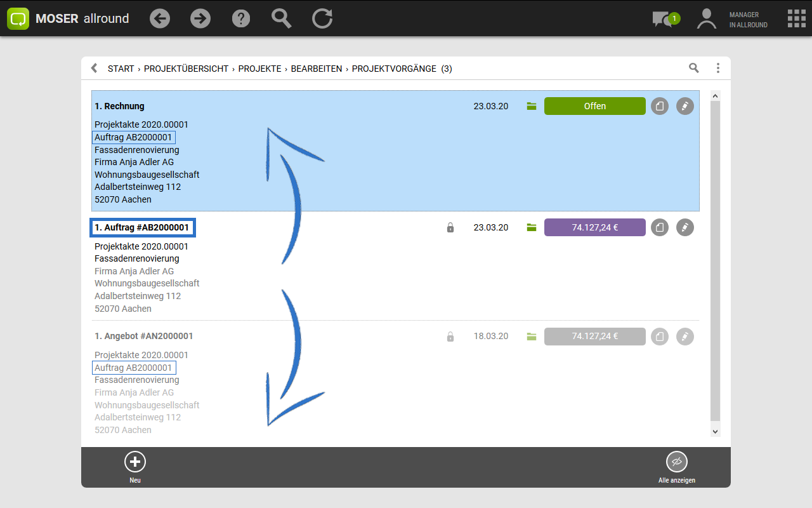Viewport: 812px width, 508px height.
Task: Click the edit pencil icon for Auftrag #AB2000001
Action: tap(684, 227)
